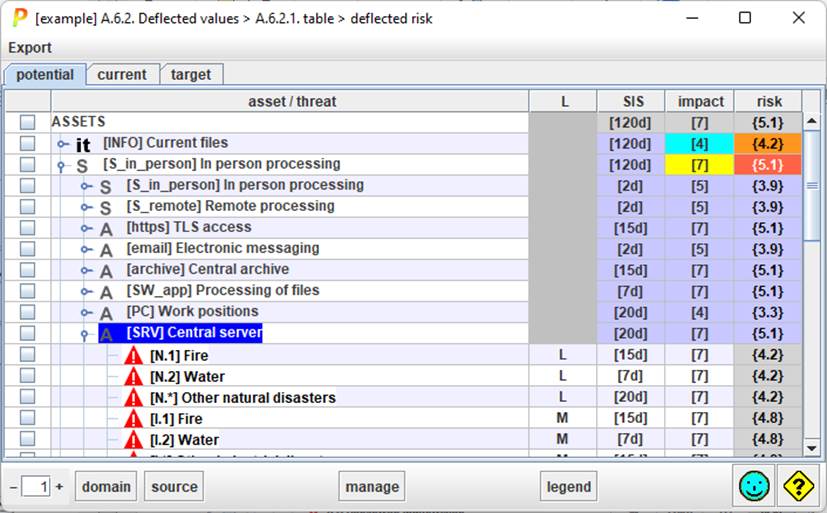Image resolution: width=827 pixels, height=513 pixels.
Task: Decrease level with the minus button
Action: click(14, 487)
